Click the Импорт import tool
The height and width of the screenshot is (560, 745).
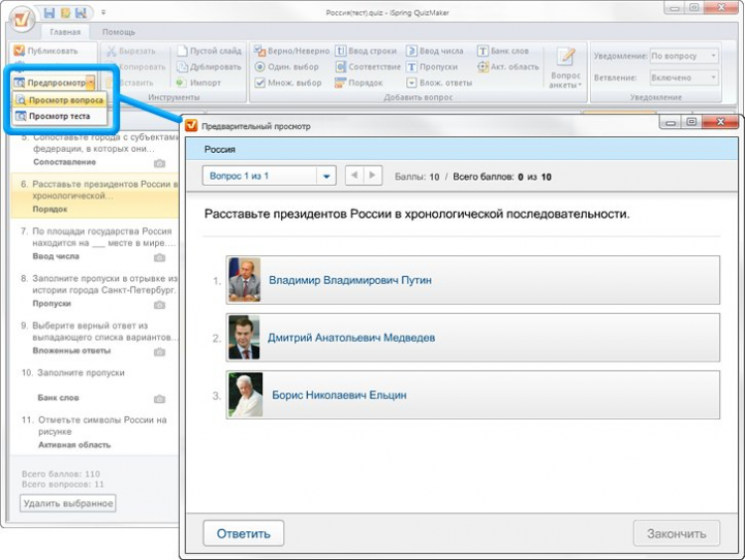point(199,82)
